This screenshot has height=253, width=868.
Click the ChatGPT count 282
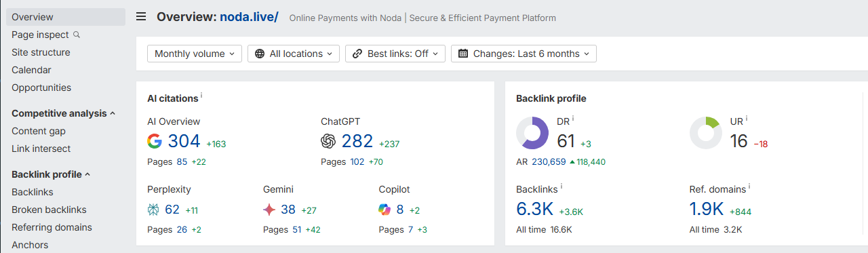coord(357,141)
